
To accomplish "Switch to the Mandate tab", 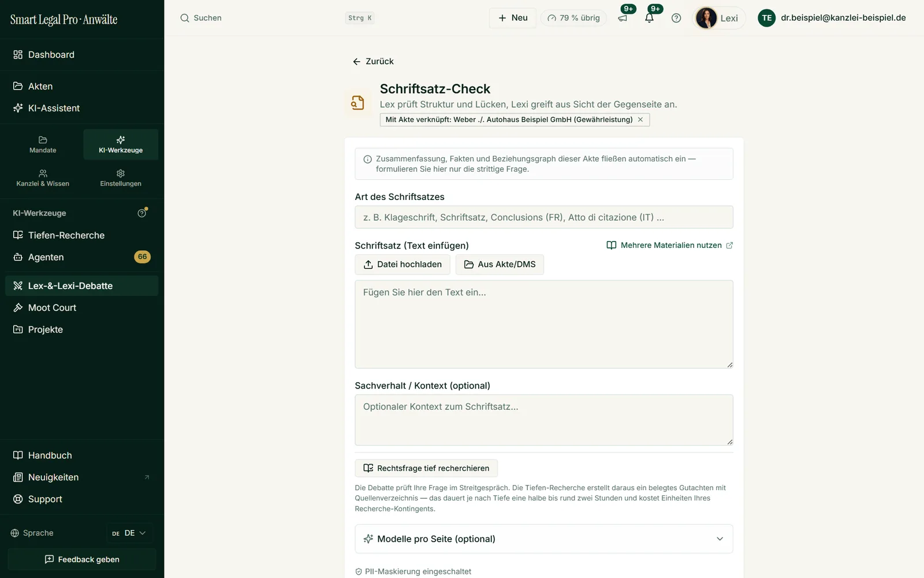I will pyautogui.click(x=43, y=144).
